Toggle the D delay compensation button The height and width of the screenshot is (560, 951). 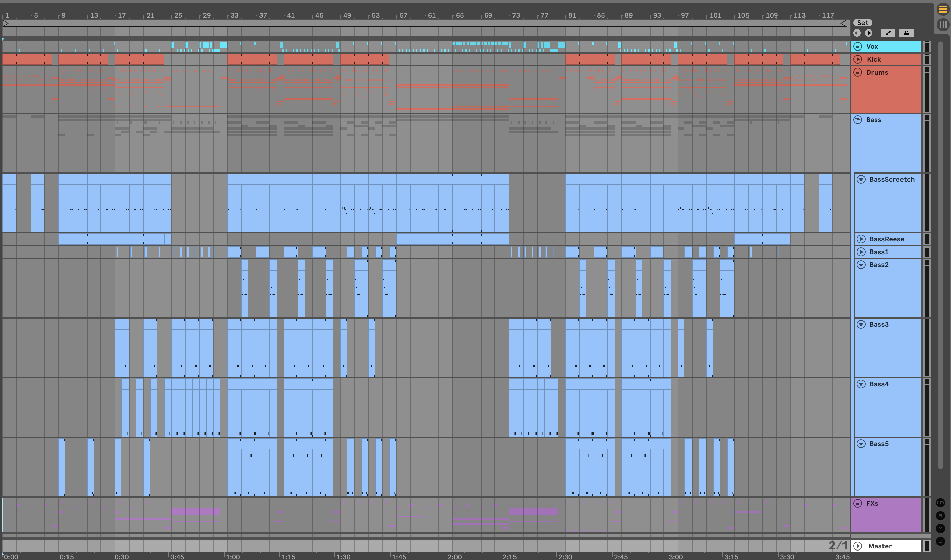tap(940, 541)
